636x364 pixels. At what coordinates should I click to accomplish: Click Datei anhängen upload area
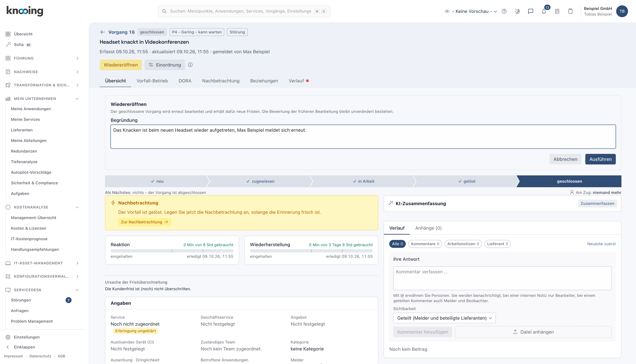click(533, 332)
